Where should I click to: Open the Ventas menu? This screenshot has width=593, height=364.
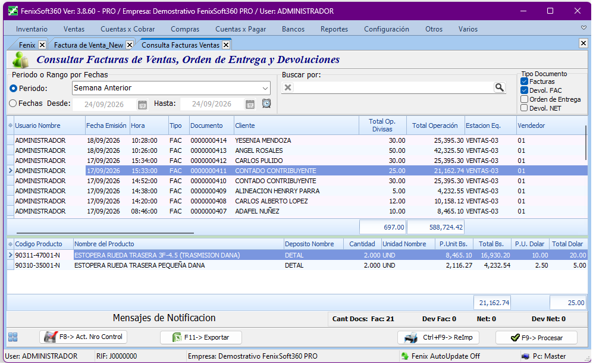(x=74, y=29)
